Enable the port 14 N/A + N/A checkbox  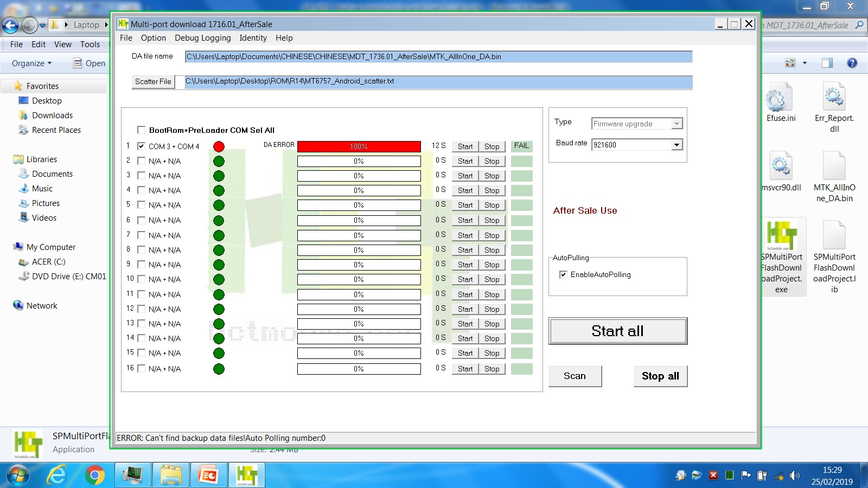click(142, 338)
